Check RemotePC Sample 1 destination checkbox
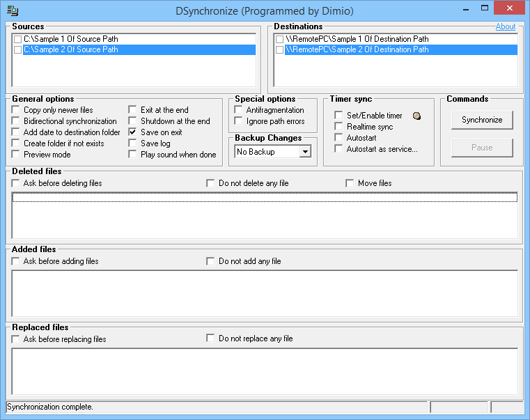530x420 pixels. pos(279,39)
